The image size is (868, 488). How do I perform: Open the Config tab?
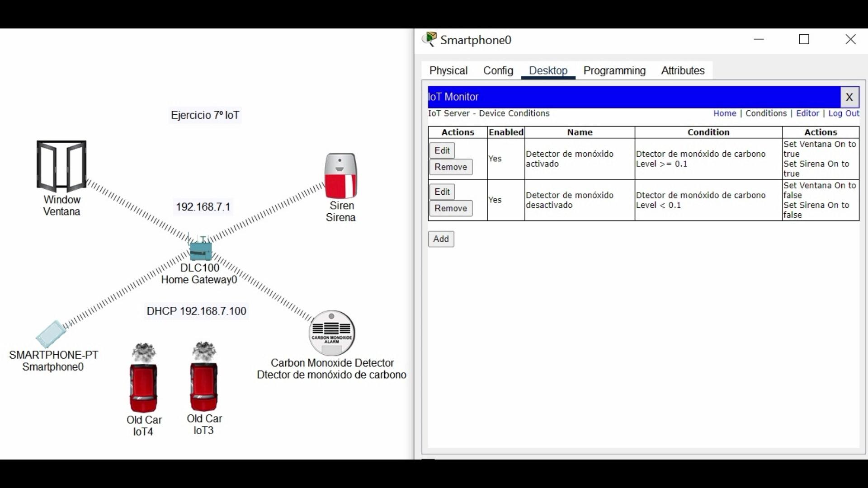(x=498, y=70)
